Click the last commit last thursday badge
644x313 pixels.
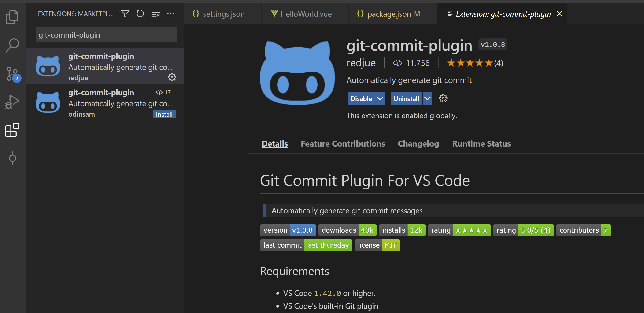pos(306,245)
